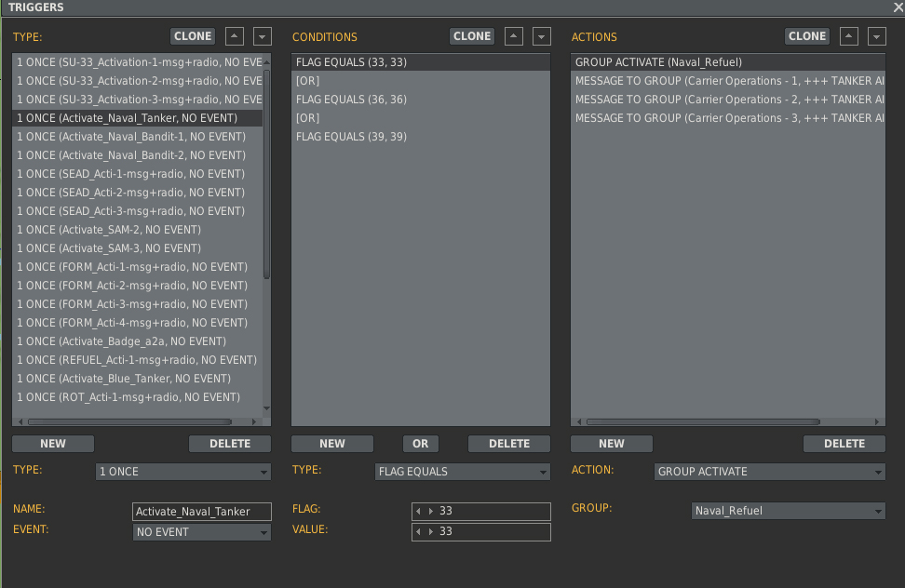Open ACTION dropdown GROUP ACTIVATE
Viewport: 905px width, 588px height.
click(x=769, y=472)
